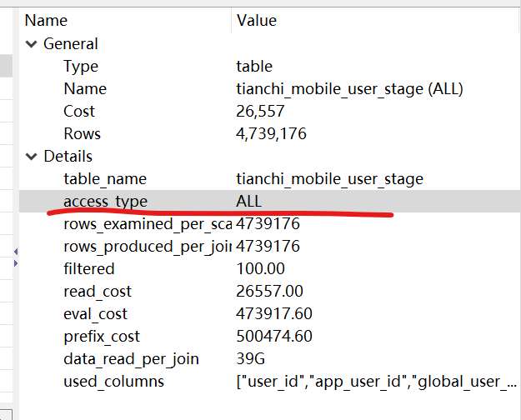Select the Type row label
Image resolution: width=521 pixels, height=420 pixels.
pos(81,67)
